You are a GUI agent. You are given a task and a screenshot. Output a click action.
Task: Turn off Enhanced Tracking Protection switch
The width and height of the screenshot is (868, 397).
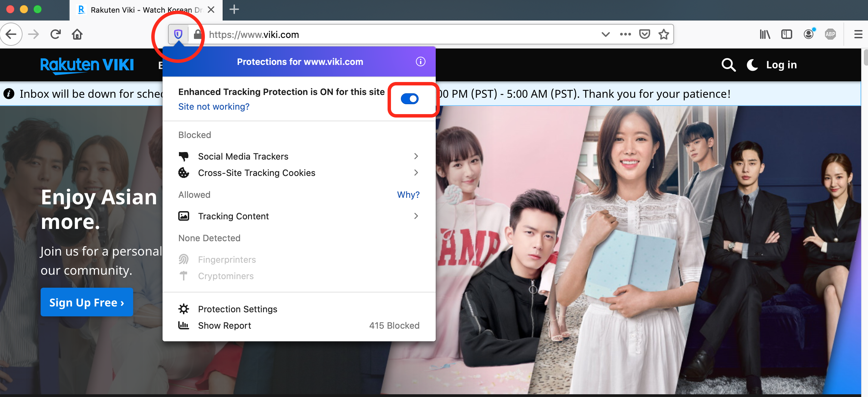(x=409, y=99)
